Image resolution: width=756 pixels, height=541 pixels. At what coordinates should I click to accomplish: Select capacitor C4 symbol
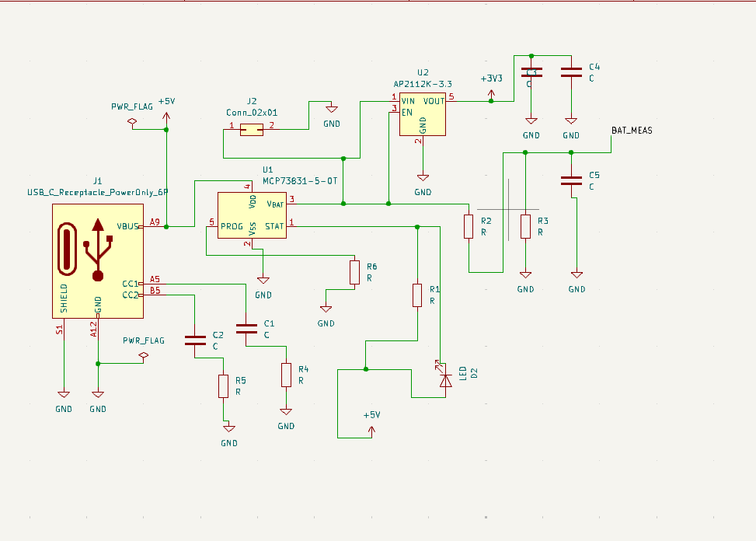coord(571,72)
